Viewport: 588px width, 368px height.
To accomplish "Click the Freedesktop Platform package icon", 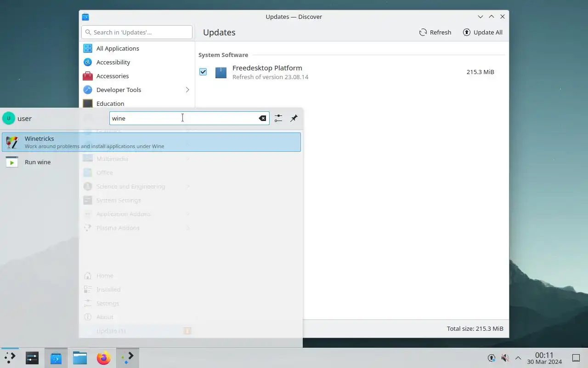I will point(221,72).
